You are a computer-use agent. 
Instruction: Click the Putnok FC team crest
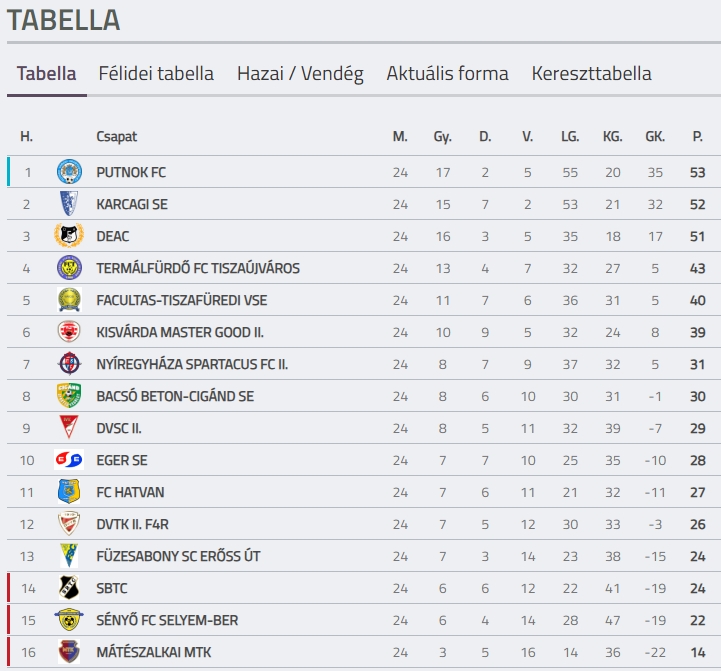[x=69, y=172]
